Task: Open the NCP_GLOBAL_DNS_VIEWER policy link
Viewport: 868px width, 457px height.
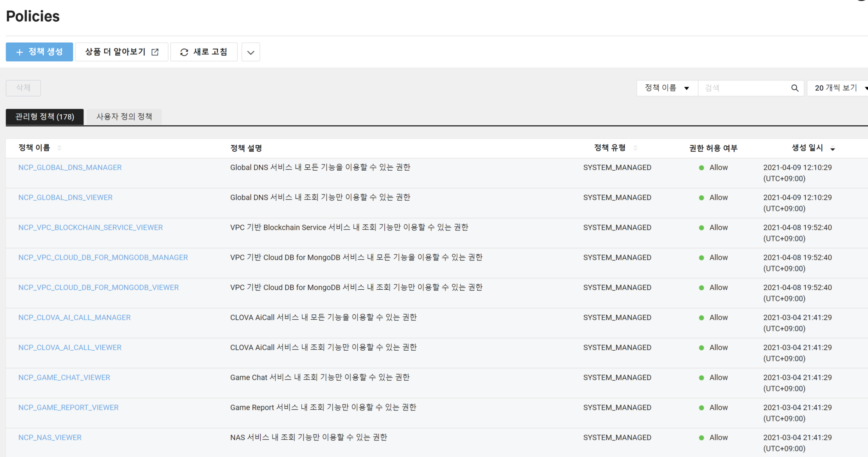Action: pos(65,197)
